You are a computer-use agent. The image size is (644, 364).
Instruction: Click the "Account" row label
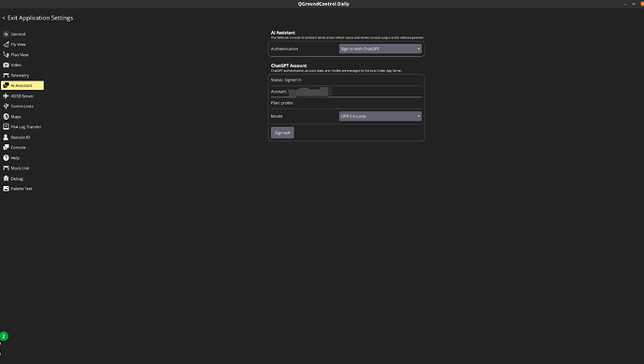[x=279, y=92]
